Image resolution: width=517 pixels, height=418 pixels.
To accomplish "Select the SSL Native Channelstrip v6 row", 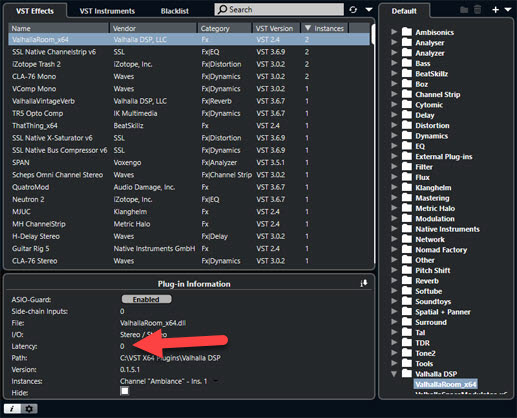I will (x=189, y=52).
